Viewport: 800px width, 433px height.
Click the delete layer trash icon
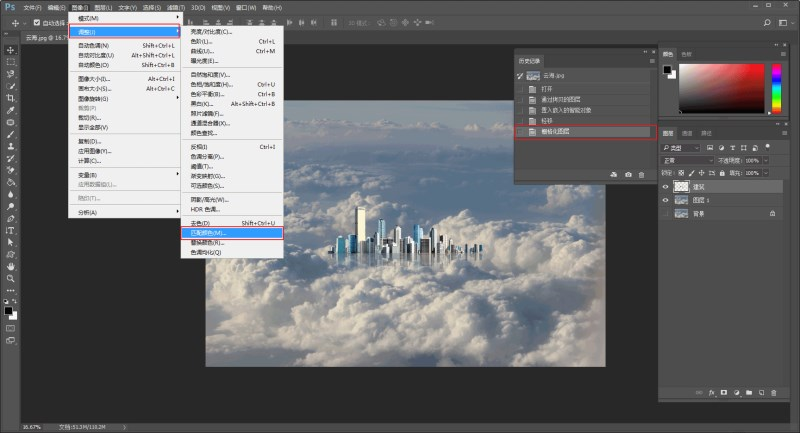pyautogui.click(x=773, y=393)
